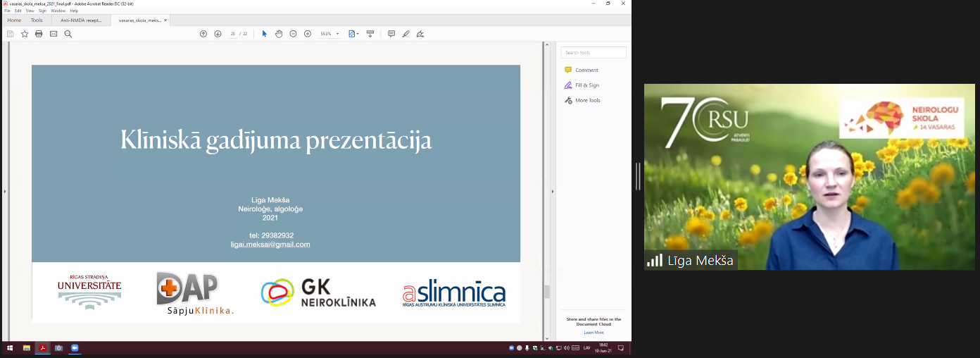This screenshot has width=980, height=358.
Task: Open the View menu
Action: (x=30, y=11)
